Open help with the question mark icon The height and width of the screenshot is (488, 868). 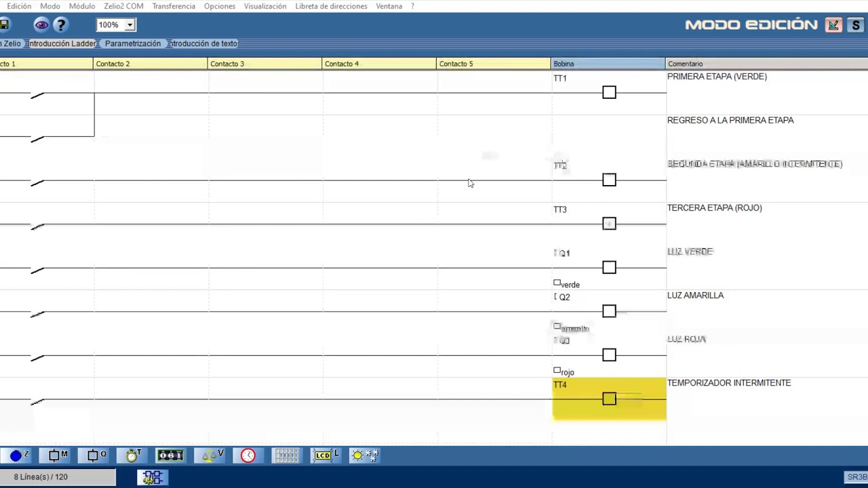tap(61, 25)
